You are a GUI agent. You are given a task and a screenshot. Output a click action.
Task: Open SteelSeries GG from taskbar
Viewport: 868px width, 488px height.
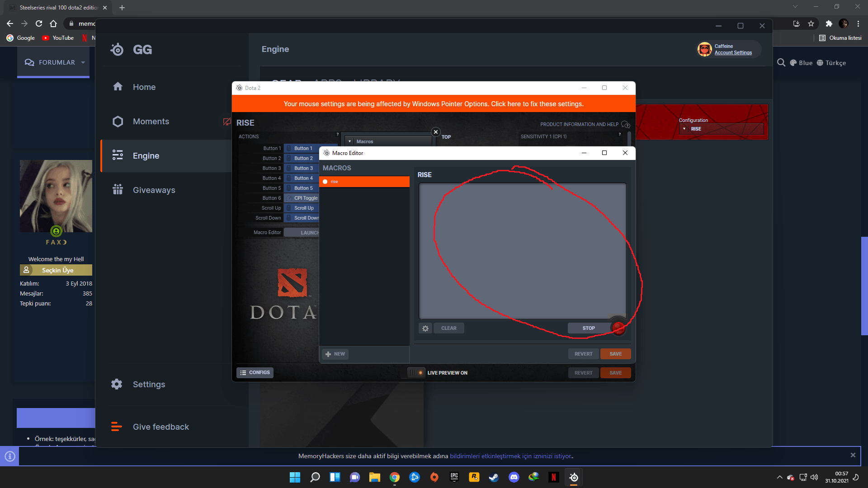click(x=573, y=477)
